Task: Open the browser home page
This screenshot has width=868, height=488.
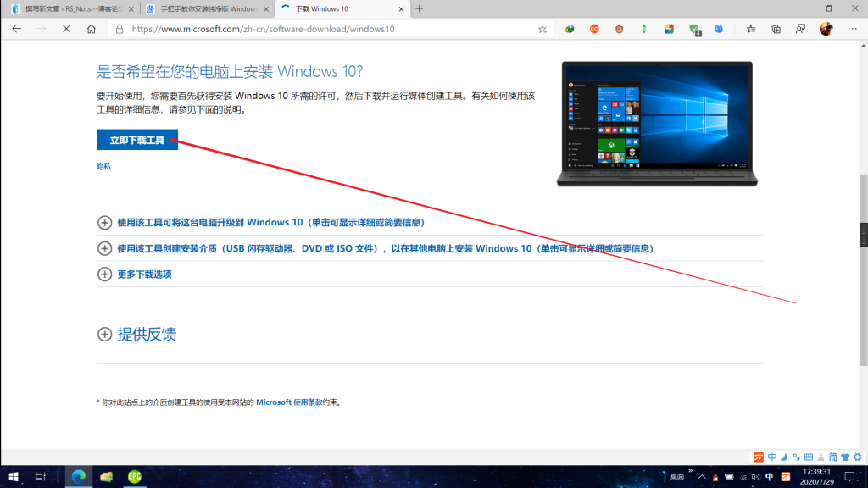Action: pyautogui.click(x=92, y=29)
